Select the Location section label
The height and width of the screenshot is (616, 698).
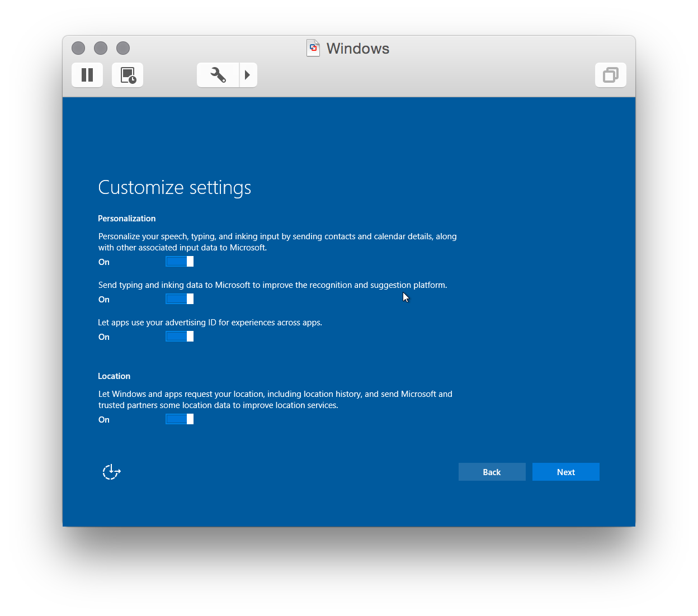click(x=114, y=376)
